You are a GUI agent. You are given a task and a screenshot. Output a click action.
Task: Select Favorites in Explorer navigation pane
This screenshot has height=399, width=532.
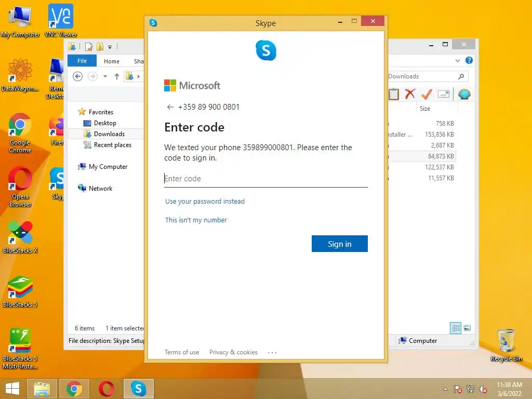[101, 112]
